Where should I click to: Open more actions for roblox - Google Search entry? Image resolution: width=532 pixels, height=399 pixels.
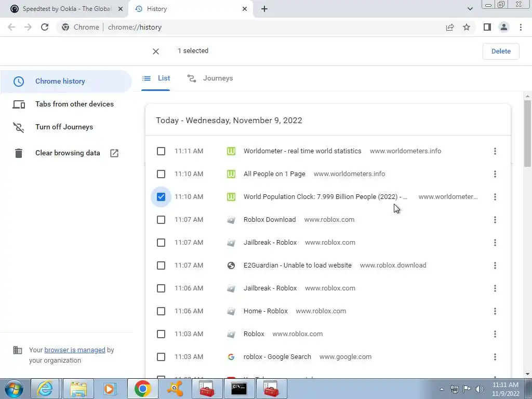[495, 357]
